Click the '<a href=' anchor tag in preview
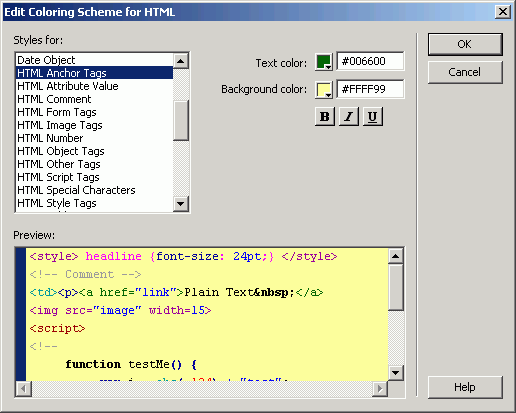 [107, 292]
